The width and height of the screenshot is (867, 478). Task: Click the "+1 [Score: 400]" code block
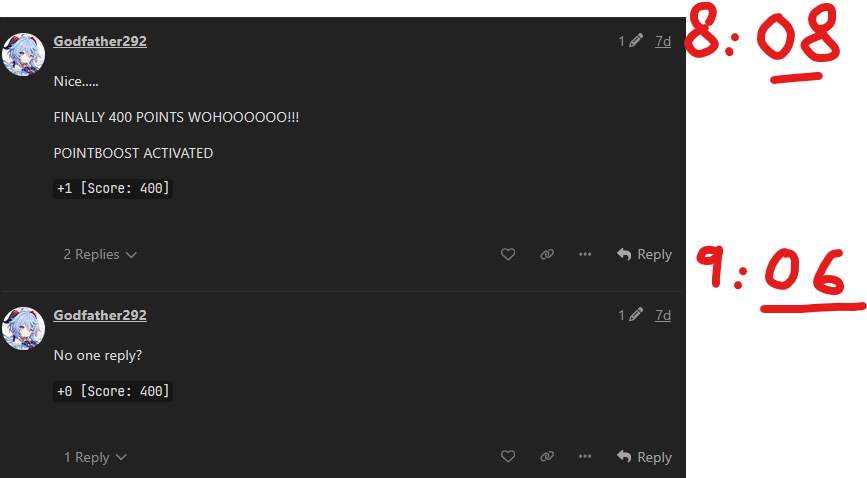click(x=113, y=189)
